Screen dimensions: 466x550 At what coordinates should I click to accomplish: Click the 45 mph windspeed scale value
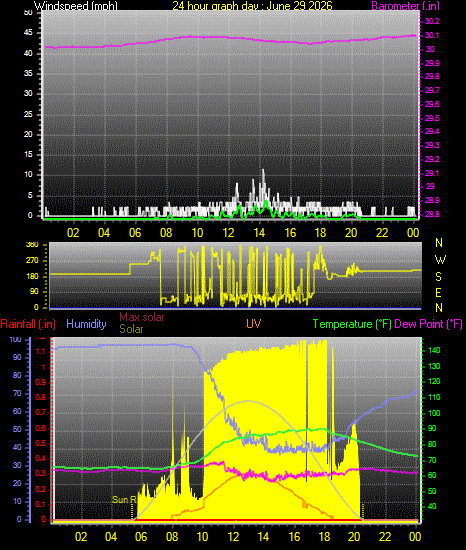click(28, 33)
